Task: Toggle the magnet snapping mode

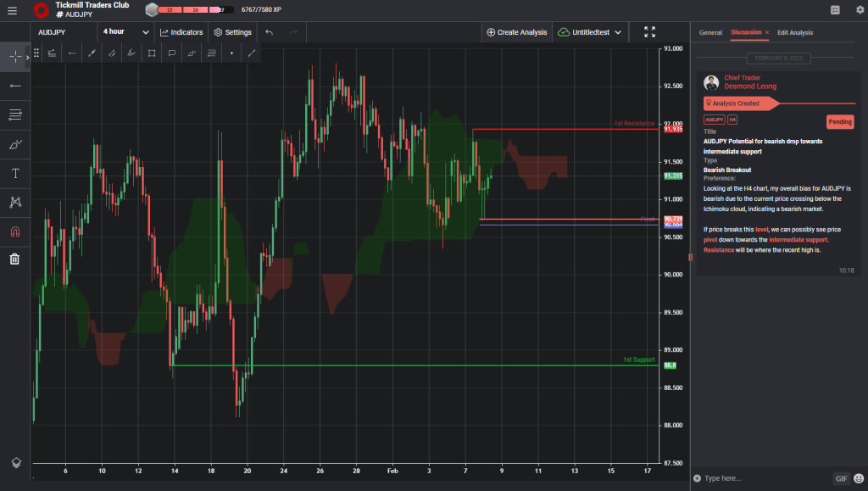Action: [14, 231]
